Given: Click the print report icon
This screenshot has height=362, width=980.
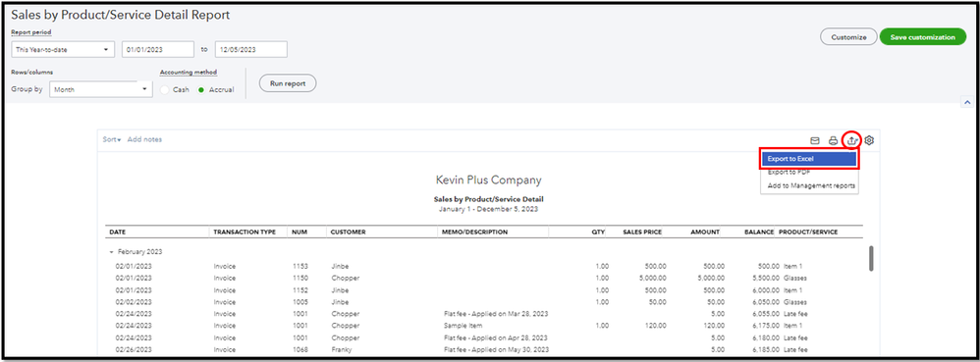Looking at the screenshot, I should 833,140.
